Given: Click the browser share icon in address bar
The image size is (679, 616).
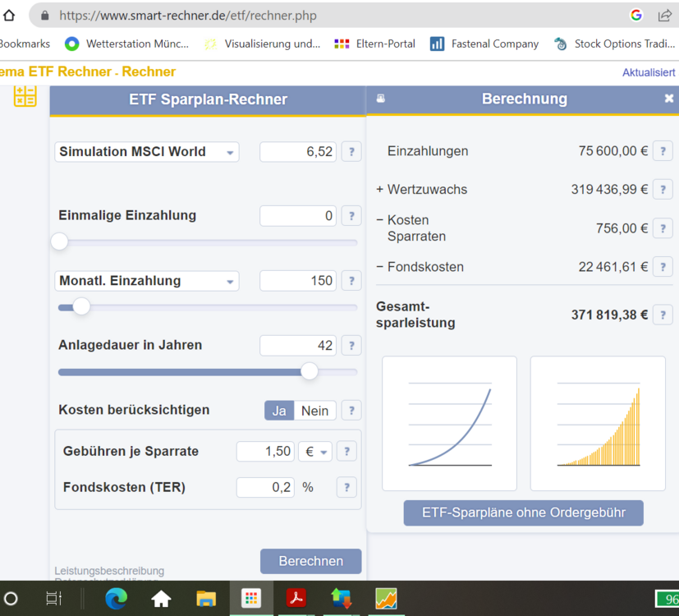Looking at the screenshot, I should 664,15.
